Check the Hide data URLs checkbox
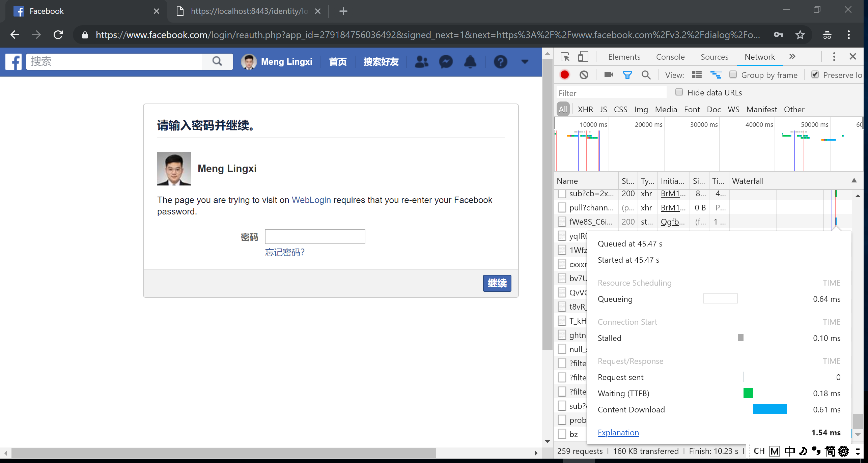The width and height of the screenshot is (868, 463). coord(679,92)
